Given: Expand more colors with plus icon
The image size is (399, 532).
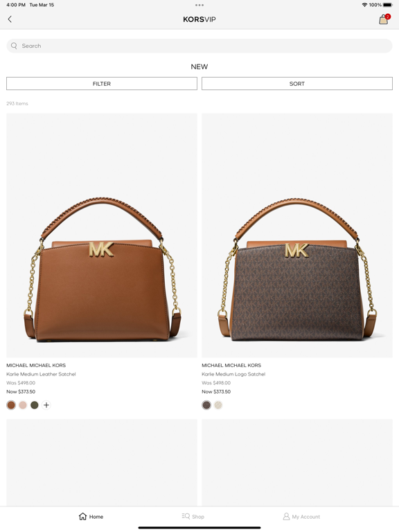Looking at the screenshot, I should click(46, 405).
